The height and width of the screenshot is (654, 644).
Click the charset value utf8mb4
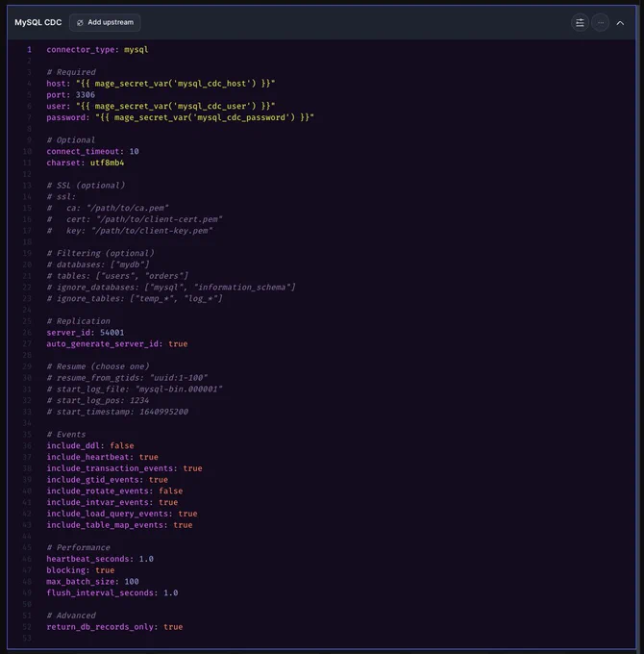[107, 163]
